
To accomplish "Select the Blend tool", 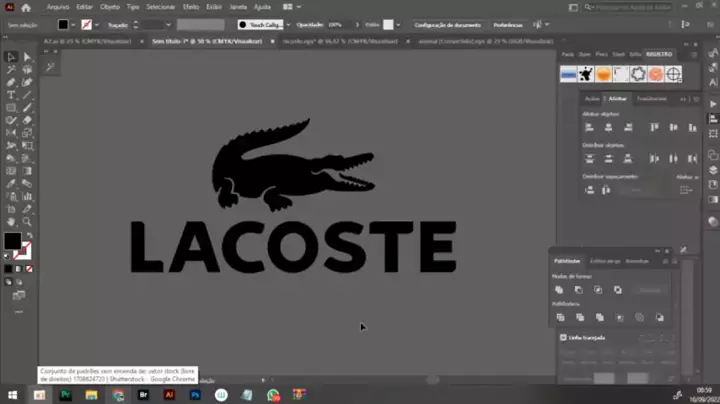I will point(27,184).
